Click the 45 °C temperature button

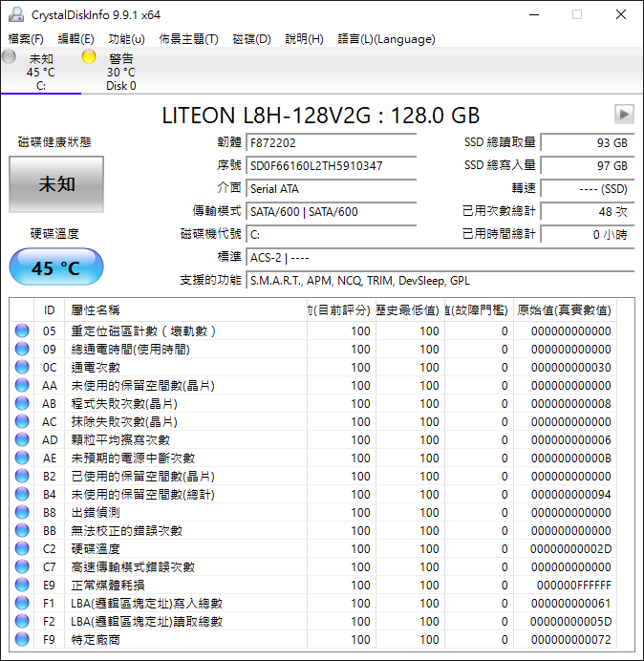tap(56, 267)
